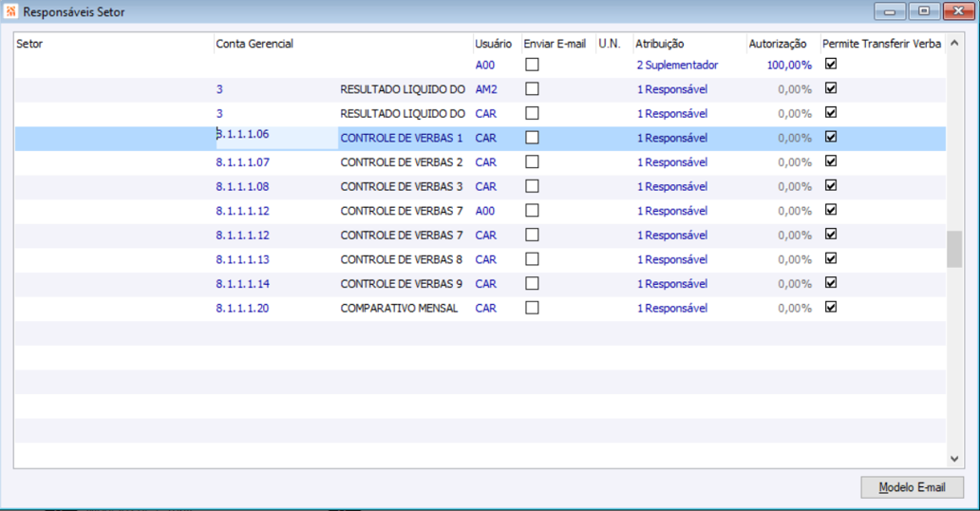Check Enviar E-mail for the RESULTADO LIQUIDO CAR row

(532, 113)
